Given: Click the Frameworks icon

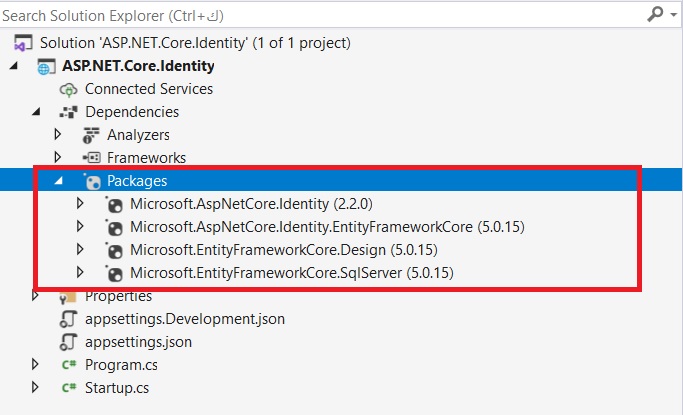Looking at the screenshot, I should click(x=91, y=158).
